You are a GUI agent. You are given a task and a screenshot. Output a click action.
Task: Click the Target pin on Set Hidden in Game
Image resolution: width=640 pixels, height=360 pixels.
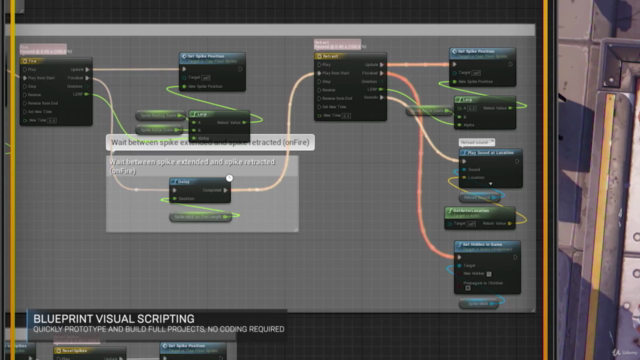coord(460,266)
